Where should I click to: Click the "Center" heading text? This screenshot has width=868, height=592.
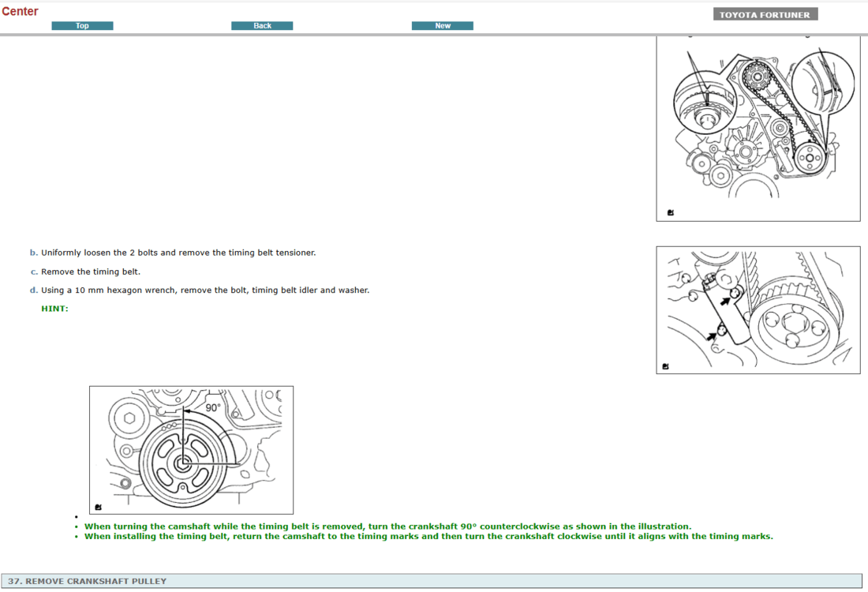point(20,11)
